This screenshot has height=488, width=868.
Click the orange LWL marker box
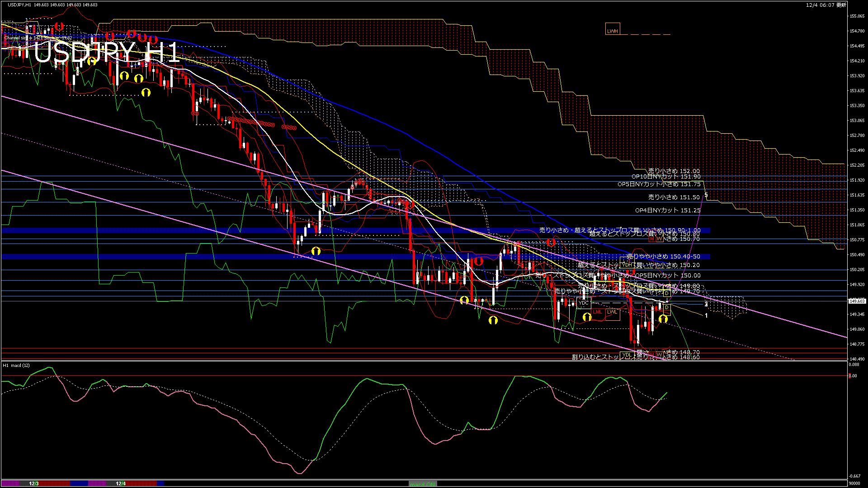coord(612,312)
